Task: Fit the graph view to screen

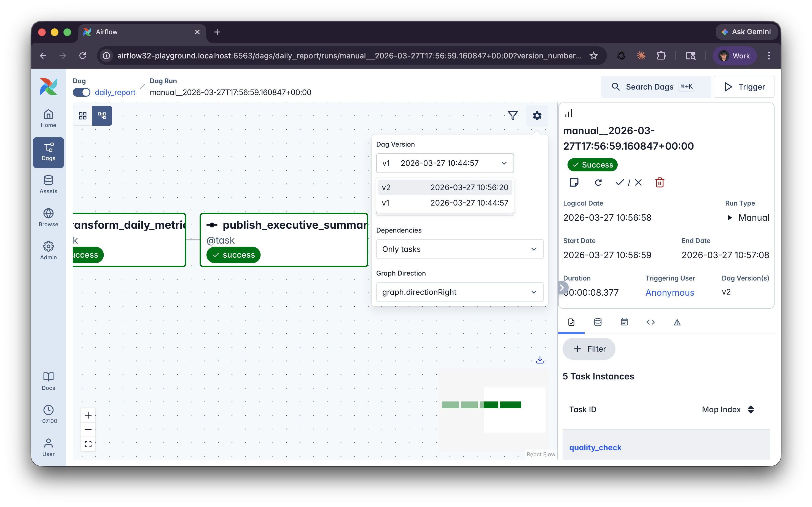Action: pos(88,444)
